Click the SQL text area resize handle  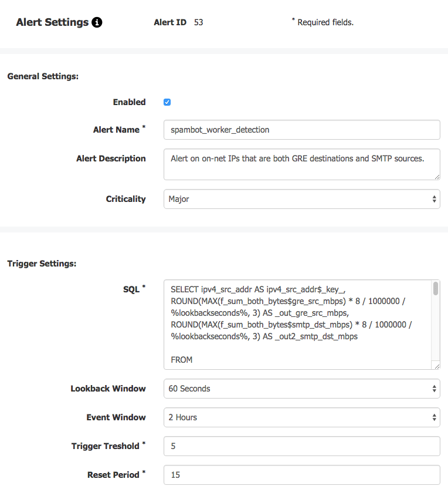coord(437,366)
